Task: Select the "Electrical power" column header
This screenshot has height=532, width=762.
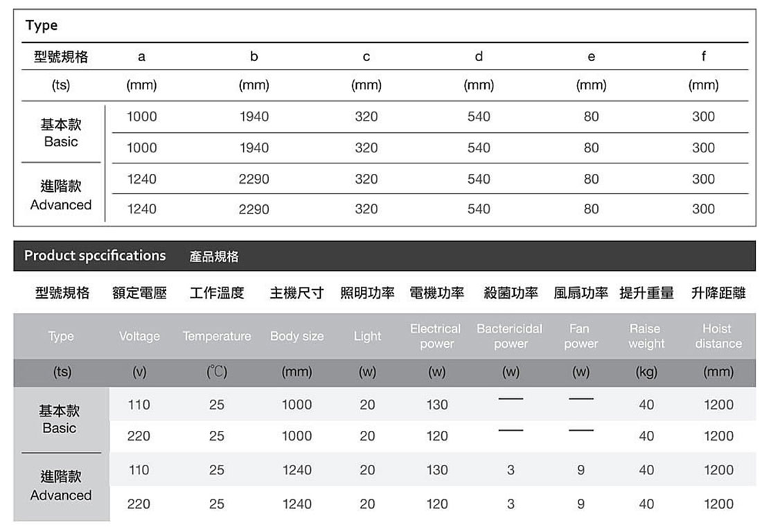Action: click(x=436, y=336)
